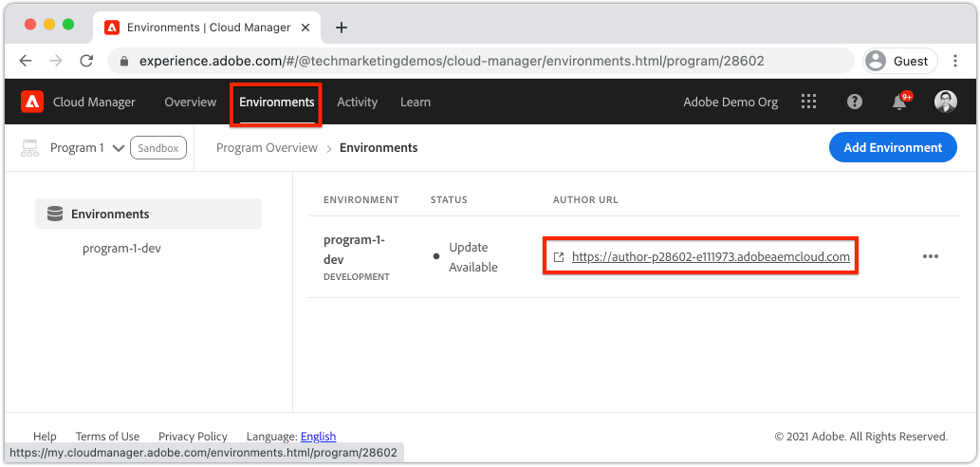Click the Environments breadcrumb text
Image resolution: width=980 pixels, height=467 pixels.
click(x=379, y=148)
